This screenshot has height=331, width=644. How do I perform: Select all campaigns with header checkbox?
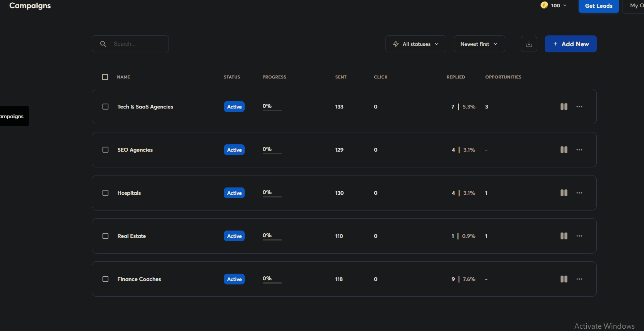coord(105,77)
